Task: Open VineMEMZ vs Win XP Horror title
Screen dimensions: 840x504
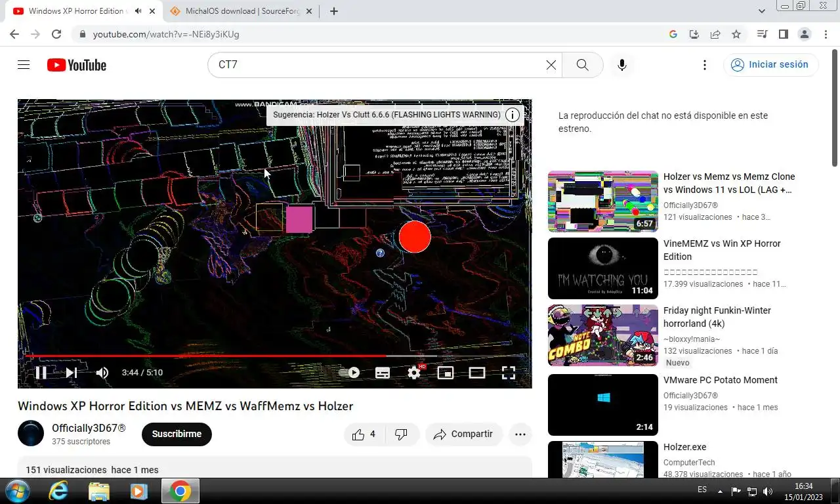Action: tap(722, 250)
